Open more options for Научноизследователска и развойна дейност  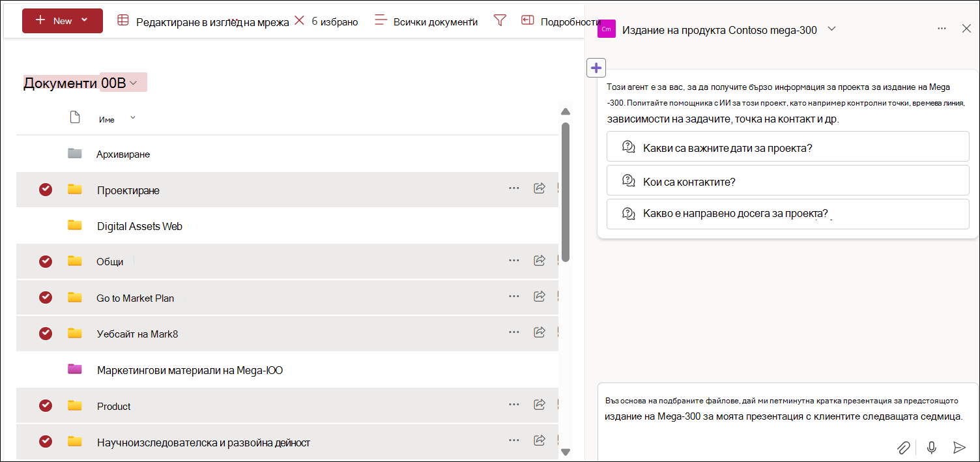tap(514, 441)
